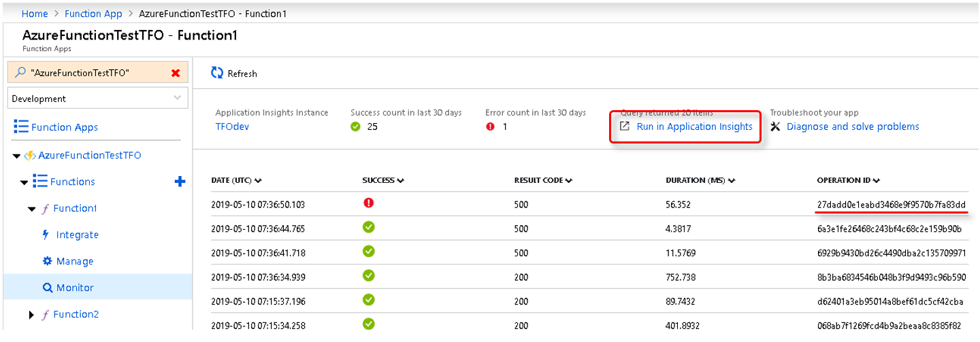Click the Manage gear icon
Viewport: 980px width, 342px height.
(47, 261)
